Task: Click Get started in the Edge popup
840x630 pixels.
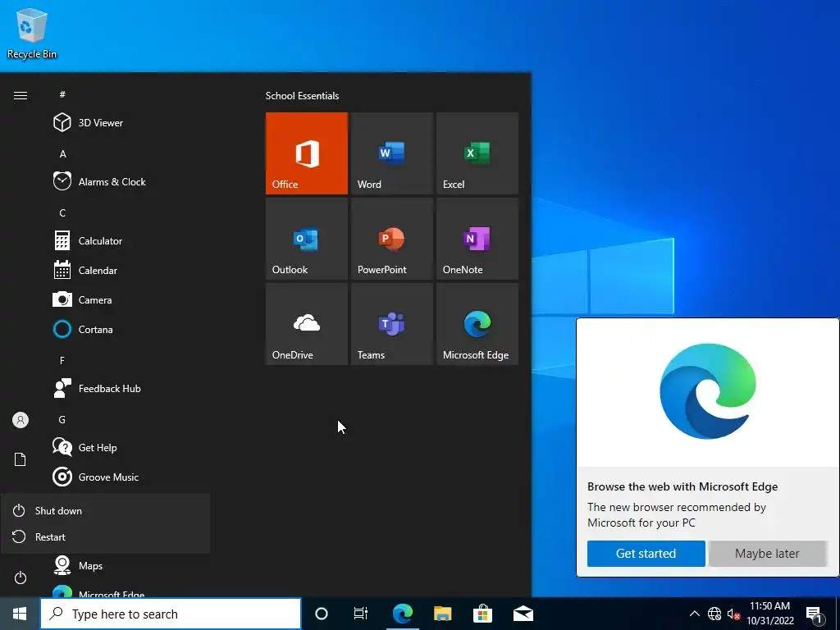Action: click(646, 554)
